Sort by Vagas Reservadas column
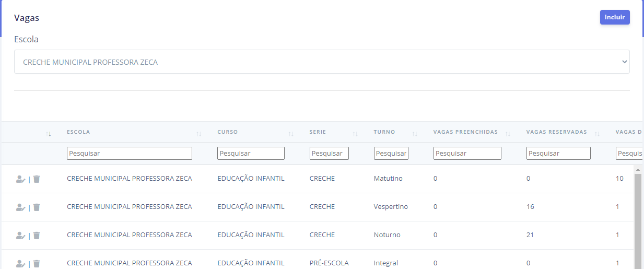644x269 pixels. (597, 134)
